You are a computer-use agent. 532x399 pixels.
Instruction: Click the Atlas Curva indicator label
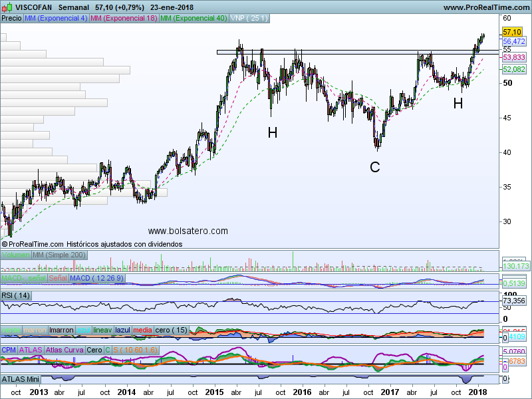[x=66, y=350]
